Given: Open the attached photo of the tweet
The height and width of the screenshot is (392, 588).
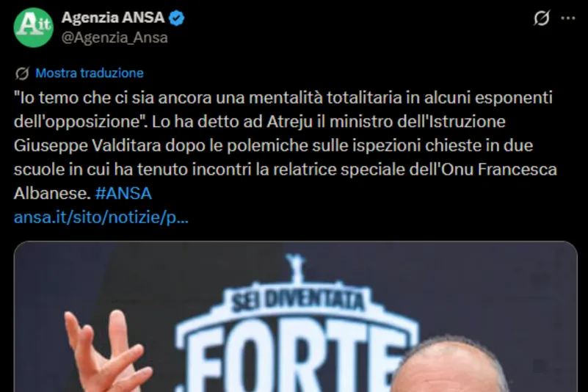Looking at the screenshot, I should point(296,316).
